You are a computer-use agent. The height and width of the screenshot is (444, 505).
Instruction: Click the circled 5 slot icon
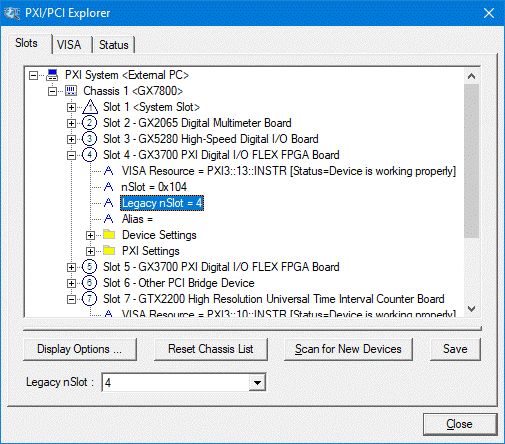89,267
